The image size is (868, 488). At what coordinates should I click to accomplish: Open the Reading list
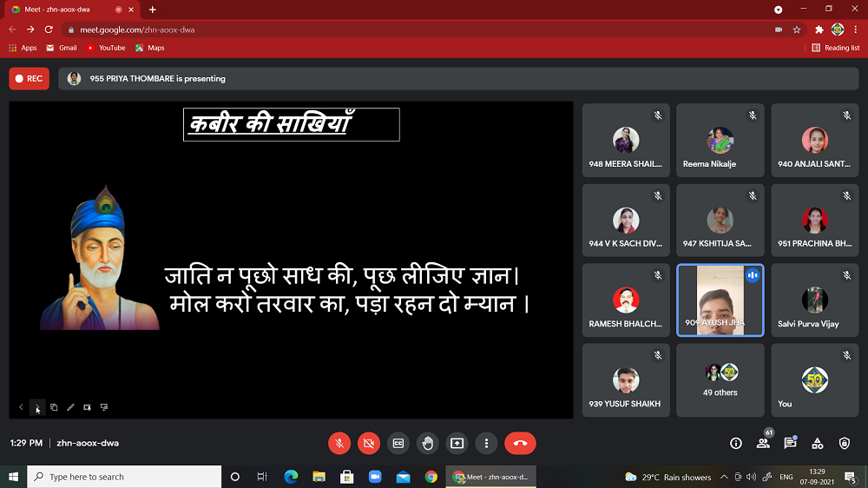[836, 48]
